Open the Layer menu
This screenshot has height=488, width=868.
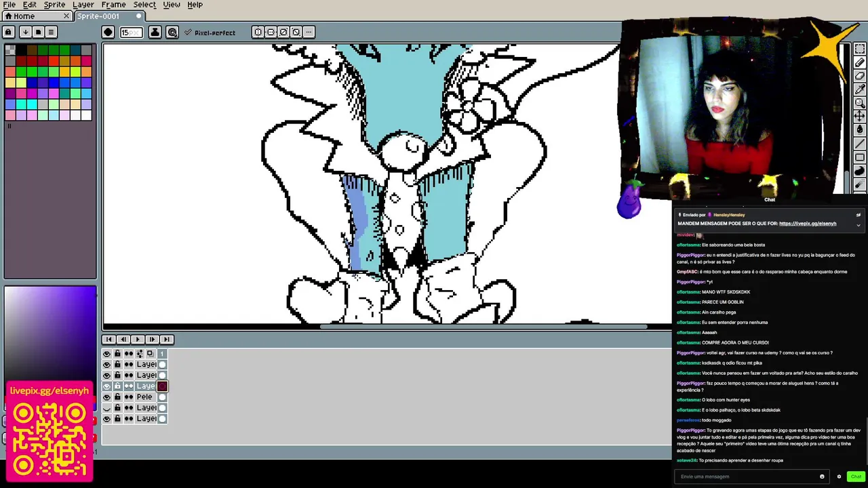coord(83,5)
